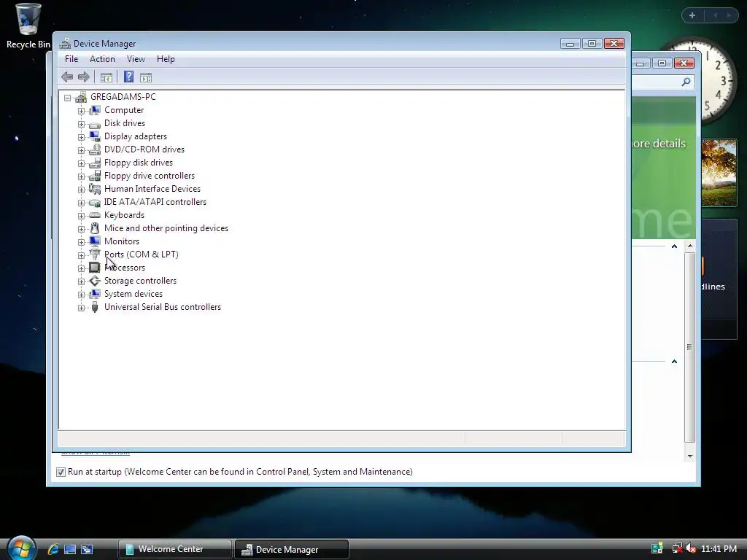747x560 pixels.
Task: Expand Universal Serial Bus controllers node
Action: pos(81,308)
